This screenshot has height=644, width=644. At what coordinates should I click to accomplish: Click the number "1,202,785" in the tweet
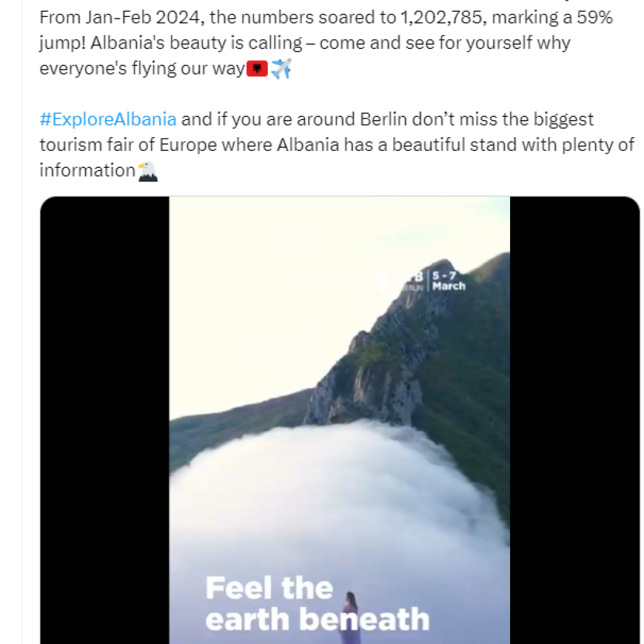pyautogui.click(x=441, y=18)
